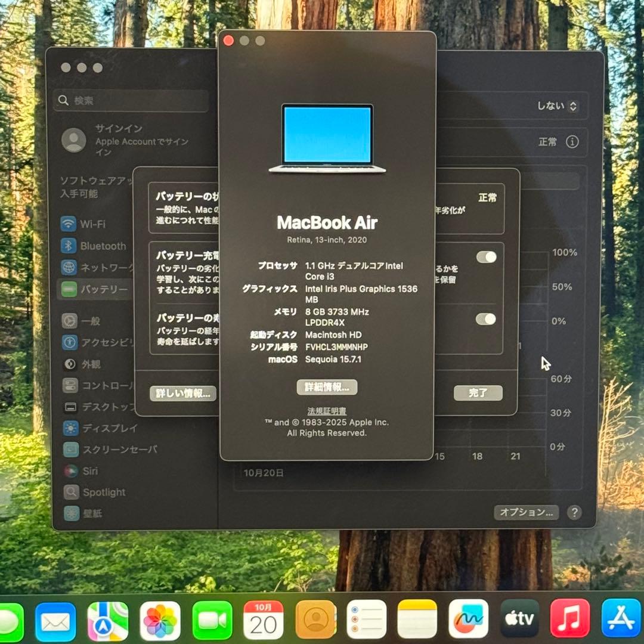Viewport: 644px width, 644px height.
Task: Open the しない popup menu
Action: [558, 106]
